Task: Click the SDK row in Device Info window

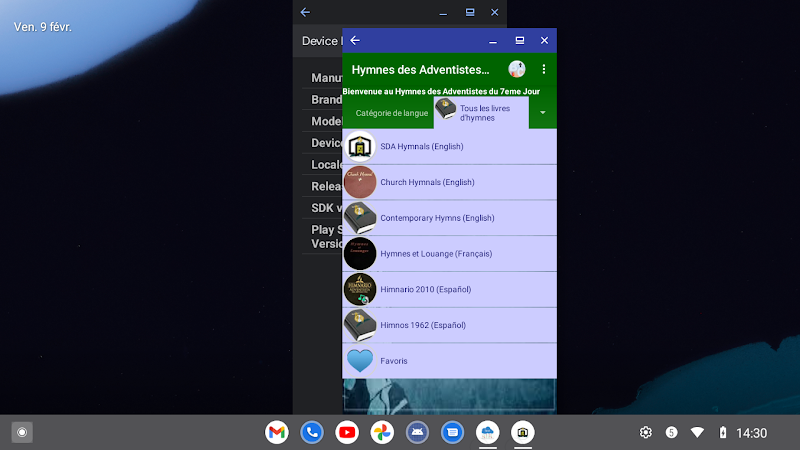Action: click(x=322, y=208)
